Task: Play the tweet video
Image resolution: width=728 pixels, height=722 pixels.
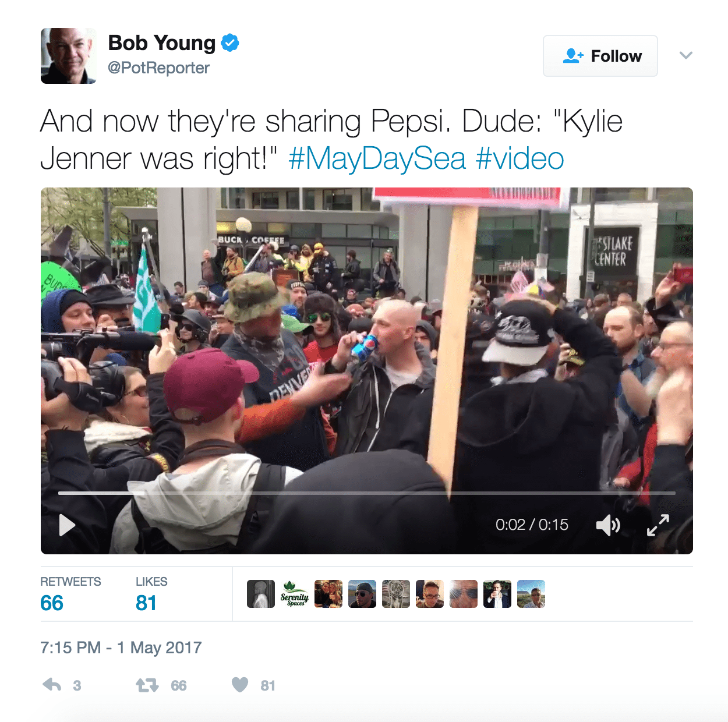Action: 68,525
